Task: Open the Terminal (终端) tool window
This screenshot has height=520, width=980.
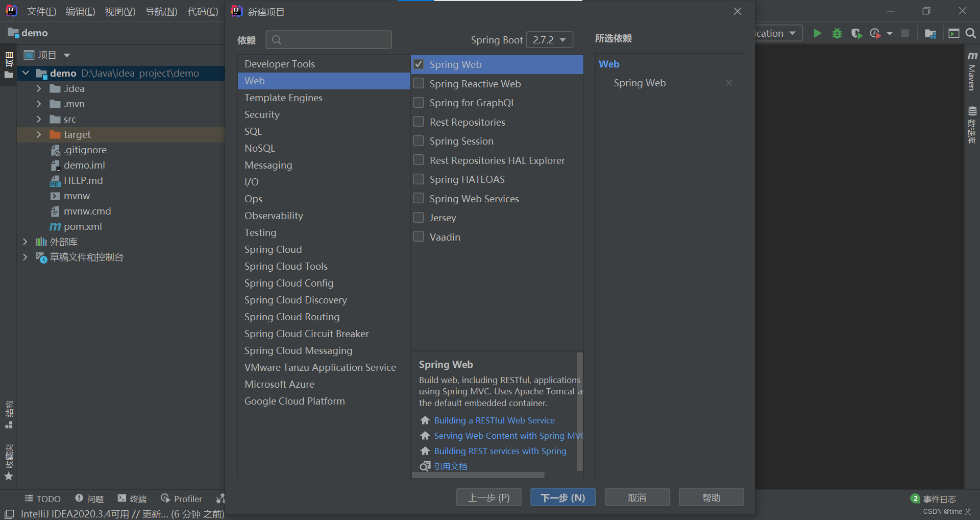Action: click(132, 499)
